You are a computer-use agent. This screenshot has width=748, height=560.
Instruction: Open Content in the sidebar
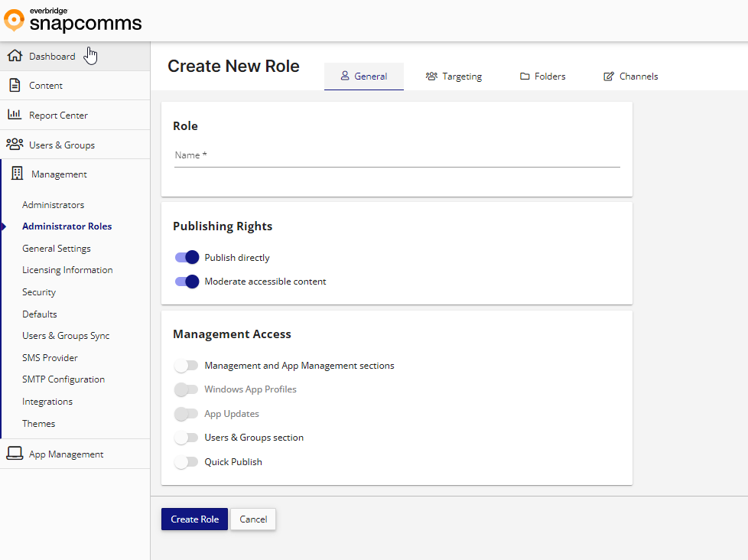[x=75, y=86]
